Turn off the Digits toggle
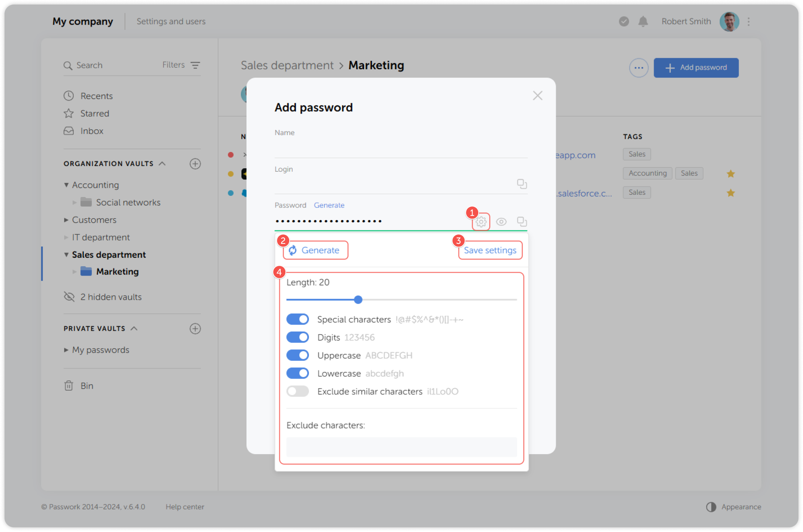Image resolution: width=803 pixels, height=532 pixels. pyautogui.click(x=298, y=337)
